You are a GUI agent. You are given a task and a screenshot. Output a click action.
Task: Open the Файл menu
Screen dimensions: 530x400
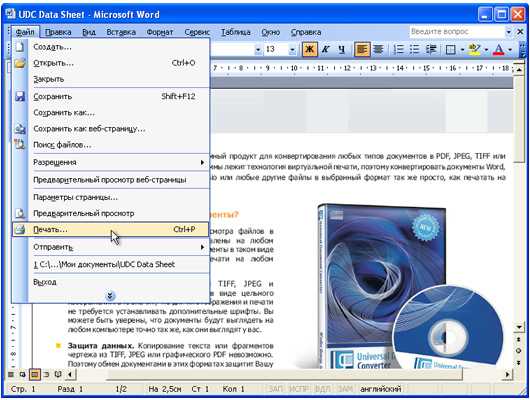[25, 32]
